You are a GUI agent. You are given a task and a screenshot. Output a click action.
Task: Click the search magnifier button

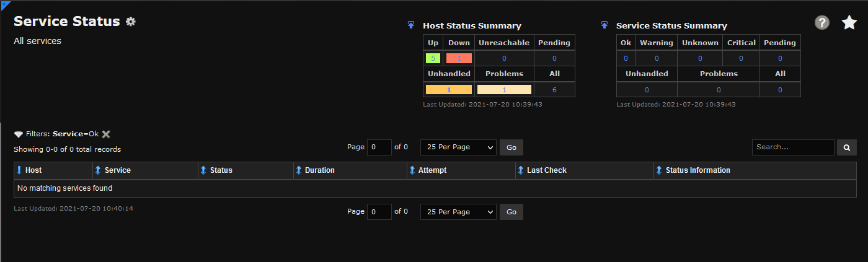846,147
